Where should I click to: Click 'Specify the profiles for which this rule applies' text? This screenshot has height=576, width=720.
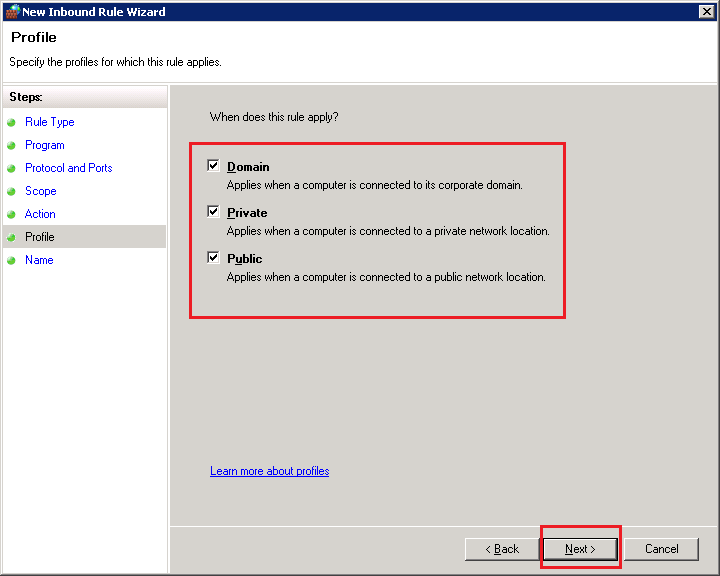point(115,62)
